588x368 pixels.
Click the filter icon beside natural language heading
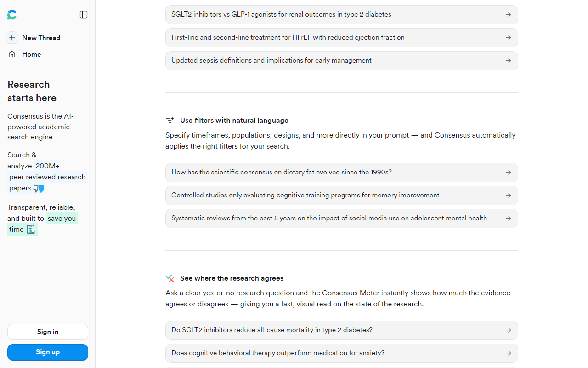(x=170, y=120)
